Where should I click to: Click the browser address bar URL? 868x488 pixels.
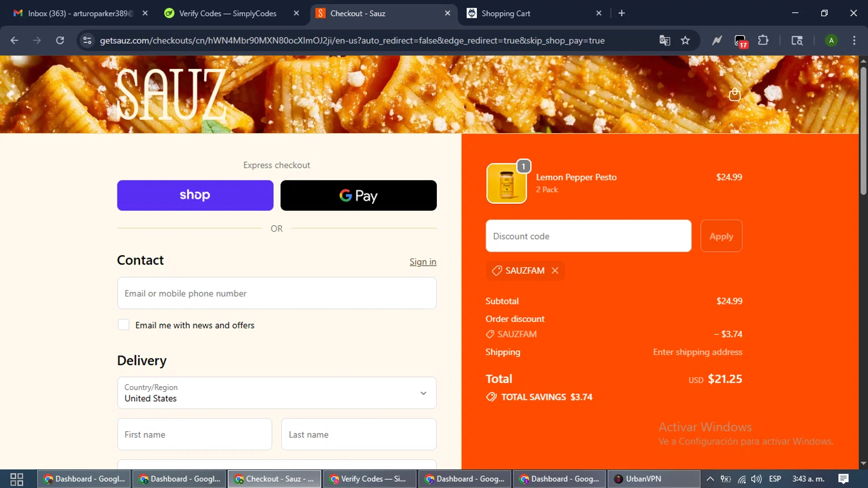tap(352, 41)
